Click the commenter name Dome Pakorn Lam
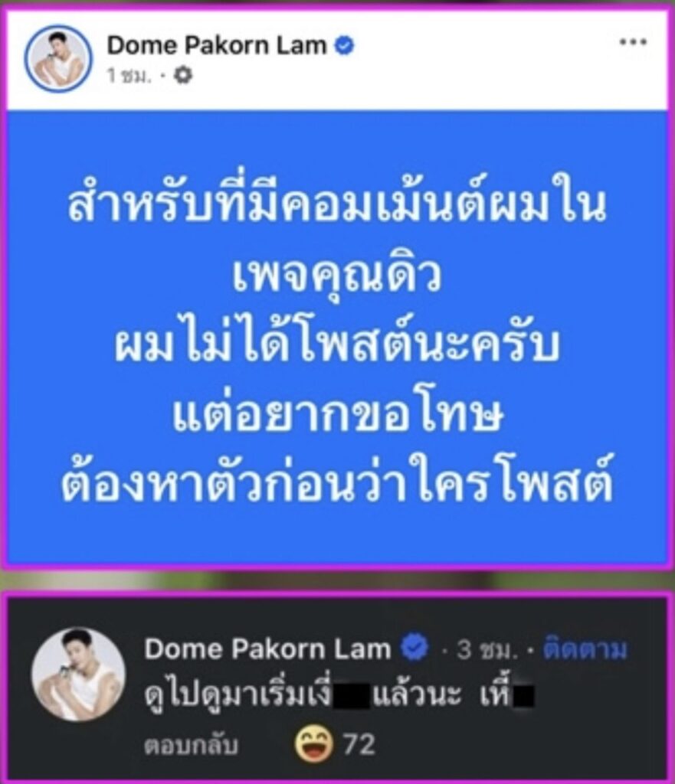The image size is (675, 784). (x=267, y=649)
